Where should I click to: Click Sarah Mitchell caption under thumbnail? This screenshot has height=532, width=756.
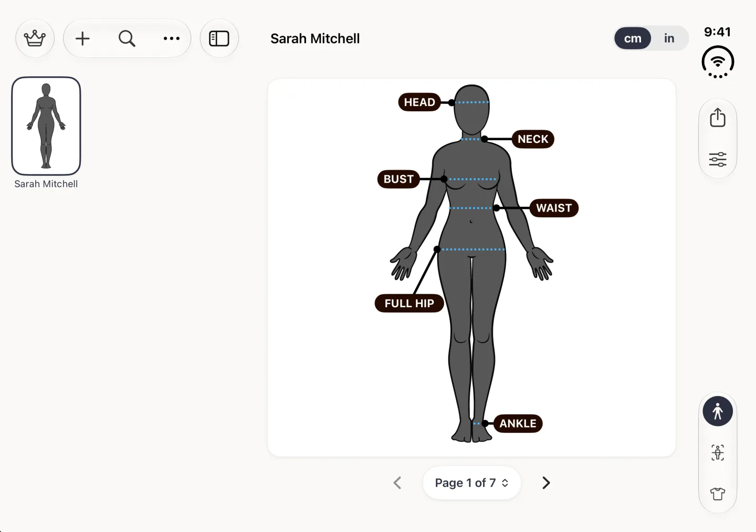point(46,184)
